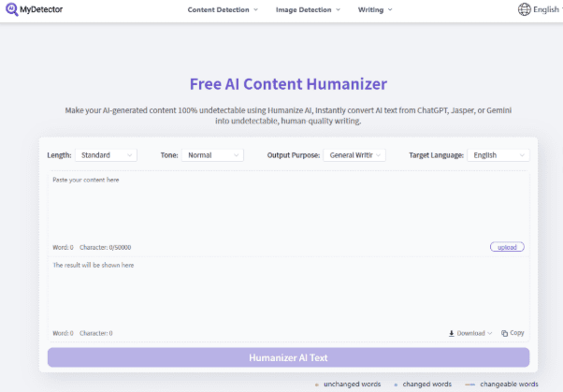The width and height of the screenshot is (563, 392).
Task: Click the globe language icon
Action: pos(524,9)
